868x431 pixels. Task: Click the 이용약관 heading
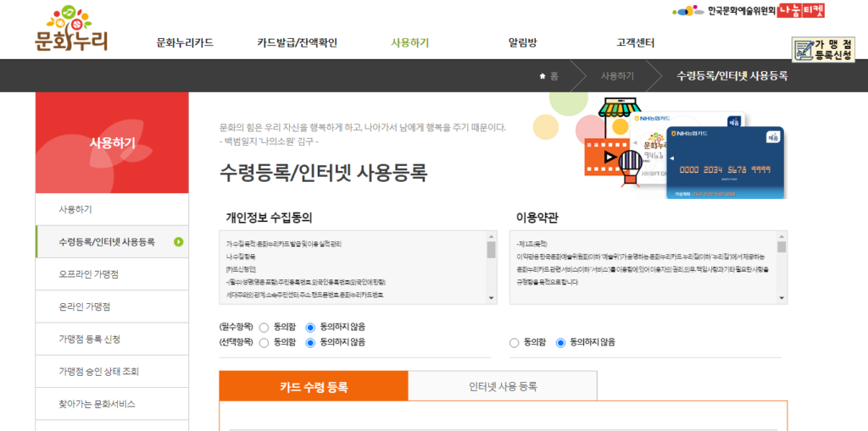[537, 218]
